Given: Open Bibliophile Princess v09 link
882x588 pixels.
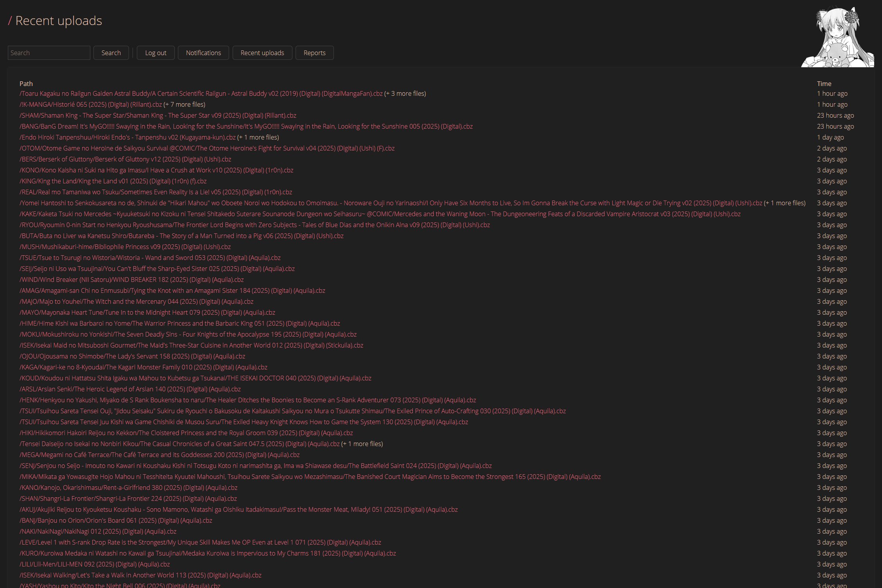Looking at the screenshot, I should [x=125, y=247].
